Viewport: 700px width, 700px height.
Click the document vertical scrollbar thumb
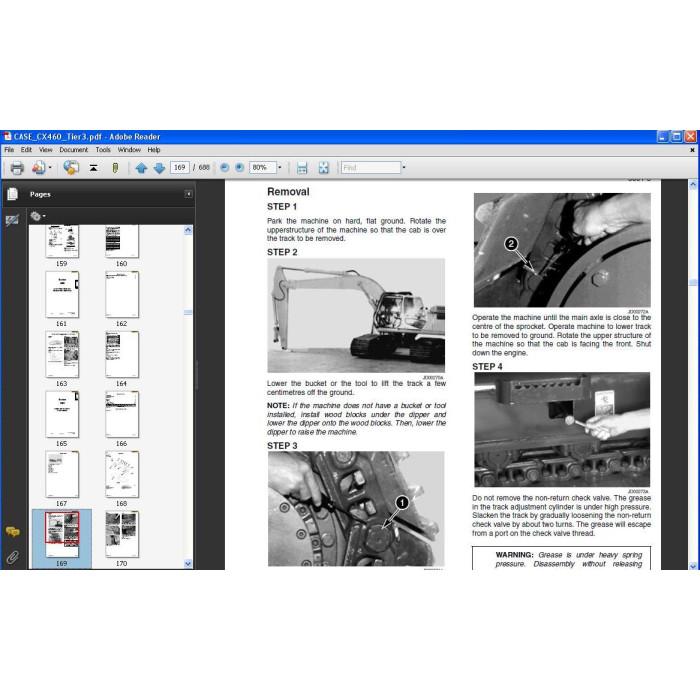[693, 283]
